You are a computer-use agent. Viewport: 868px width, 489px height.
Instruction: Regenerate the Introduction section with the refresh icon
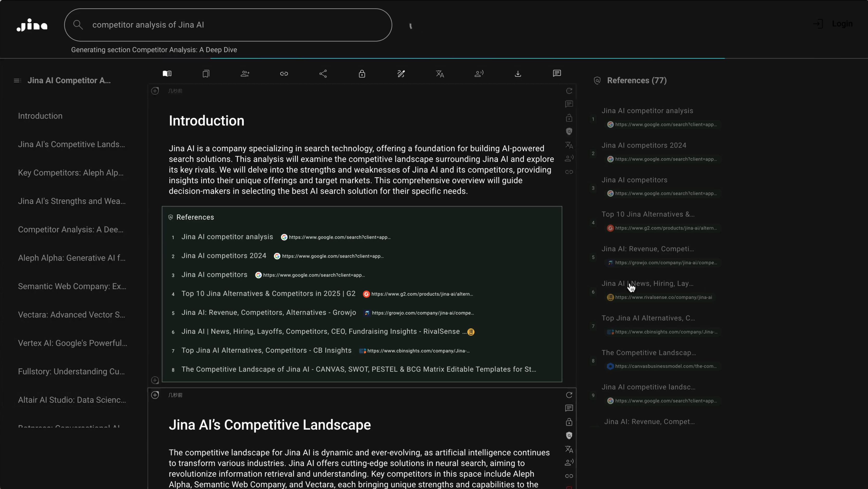pyautogui.click(x=569, y=91)
